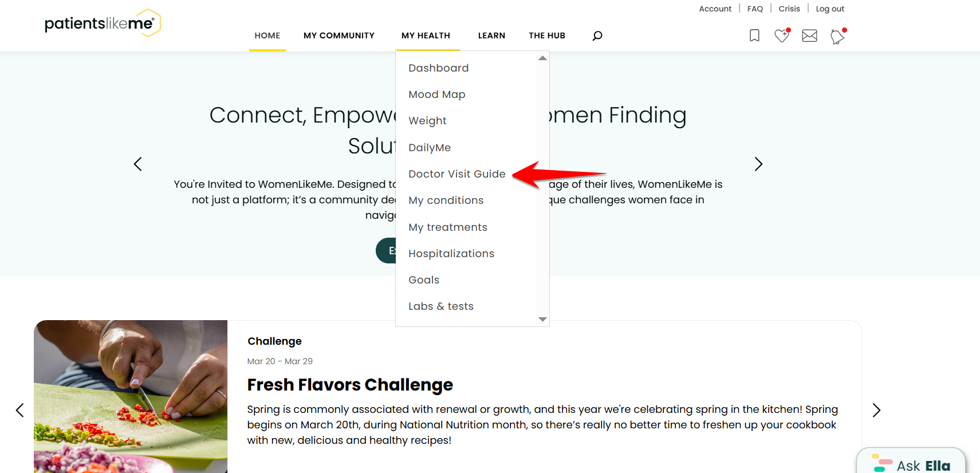Open the notifications bell icon
Image resolution: width=980 pixels, height=473 pixels.
[x=838, y=36]
